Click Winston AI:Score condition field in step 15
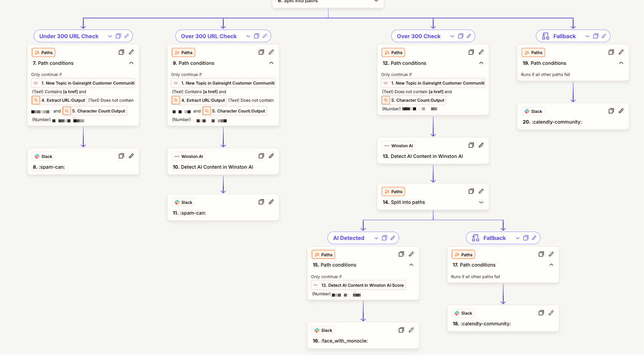Screen dimensions: 644x355 [358, 285]
